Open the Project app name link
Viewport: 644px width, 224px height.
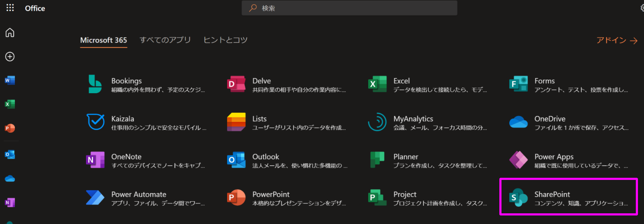(x=405, y=194)
